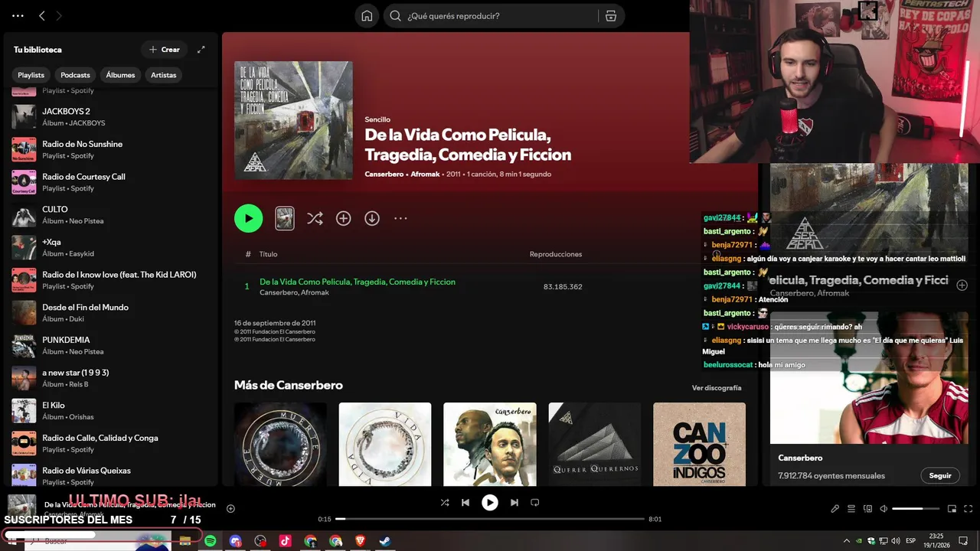Open CULTO album by Neo Pistea
Image resolution: width=980 pixels, height=551 pixels.
coord(111,214)
